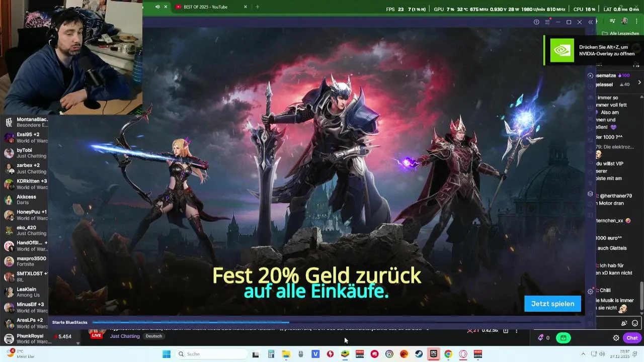644x362 pixels.
Task: Open LeaKlein Among Us channel
Action: click(25, 292)
